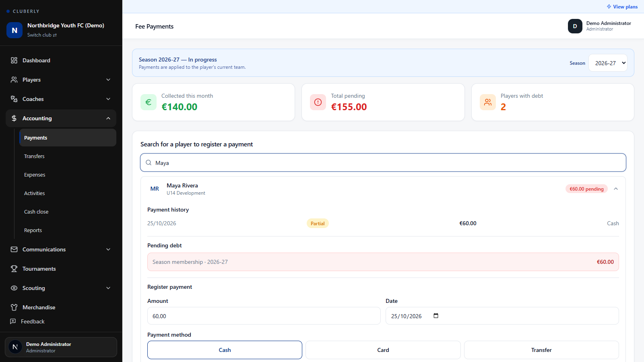This screenshot has width=644, height=362.
Task: Open the Payments submenu item
Action: [68, 138]
